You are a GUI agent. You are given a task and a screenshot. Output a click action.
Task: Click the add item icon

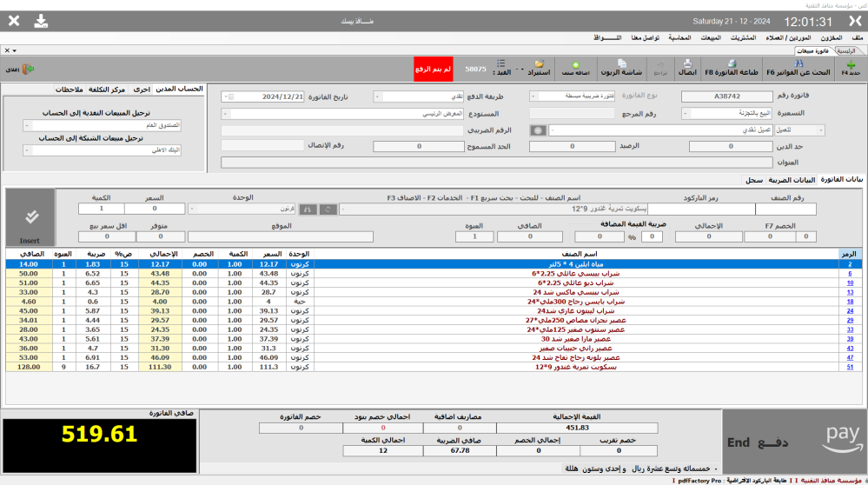click(x=576, y=67)
